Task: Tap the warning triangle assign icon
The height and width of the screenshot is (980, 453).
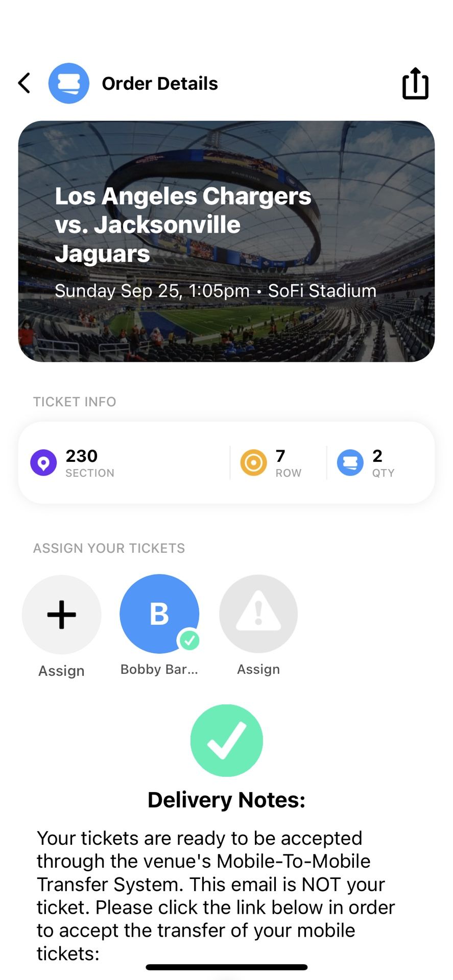Action: (258, 614)
